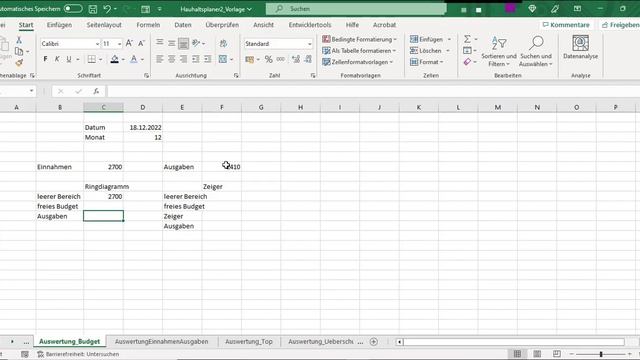Screen dimensions: 640x360
Task: Click Löschen cells button
Action: pos(426,51)
